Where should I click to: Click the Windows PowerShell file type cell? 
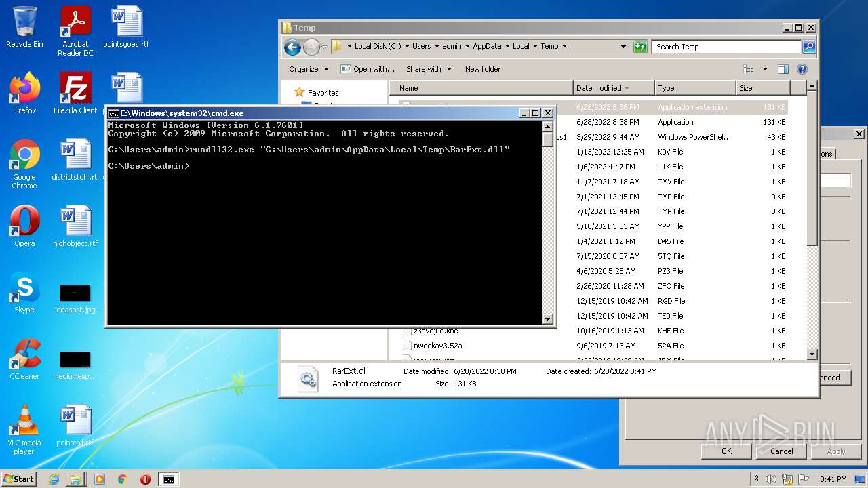point(694,137)
